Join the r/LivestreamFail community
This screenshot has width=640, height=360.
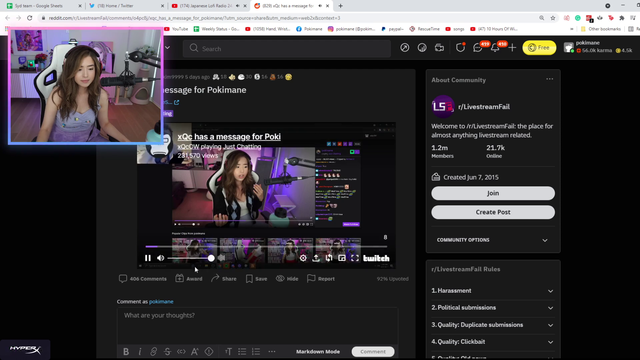(x=493, y=193)
